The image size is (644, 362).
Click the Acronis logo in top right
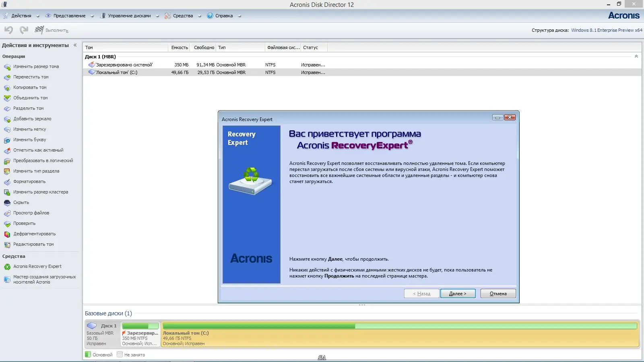(624, 16)
